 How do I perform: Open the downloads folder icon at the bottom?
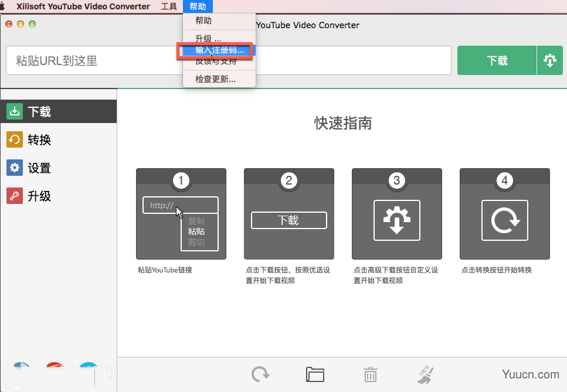[x=315, y=374]
